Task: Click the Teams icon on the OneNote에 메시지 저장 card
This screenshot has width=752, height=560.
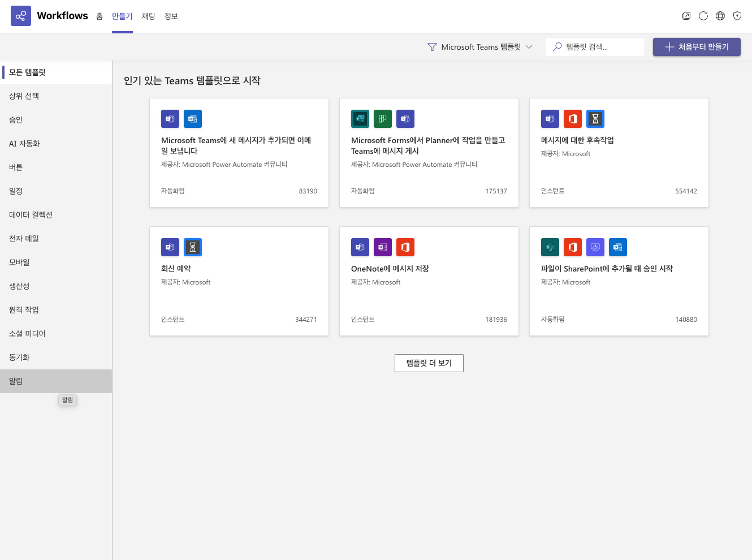Action: tap(360, 247)
